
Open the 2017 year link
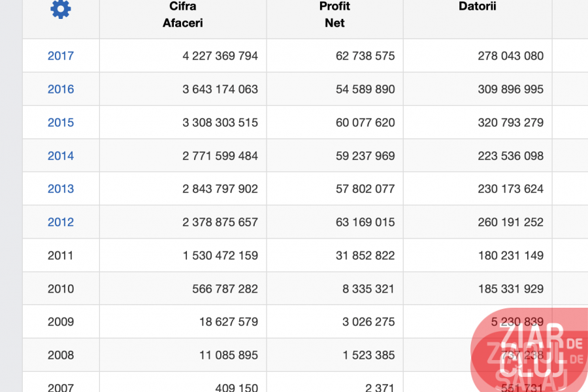tap(61, 56)
